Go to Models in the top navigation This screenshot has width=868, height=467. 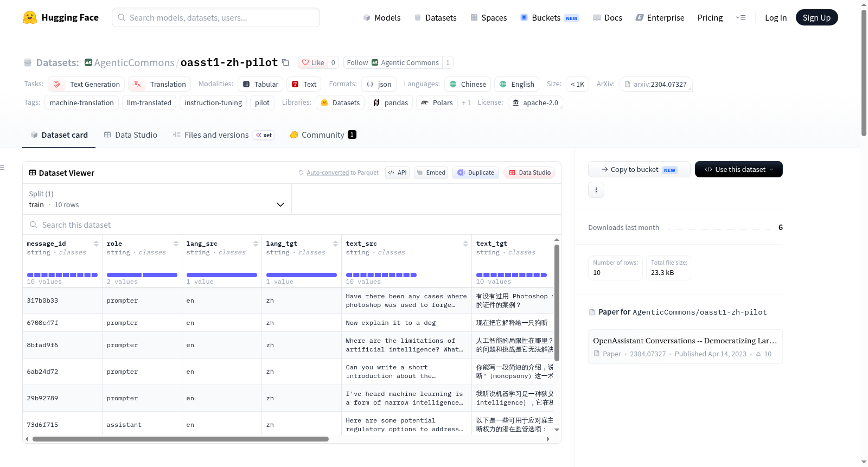coord(382,18)
